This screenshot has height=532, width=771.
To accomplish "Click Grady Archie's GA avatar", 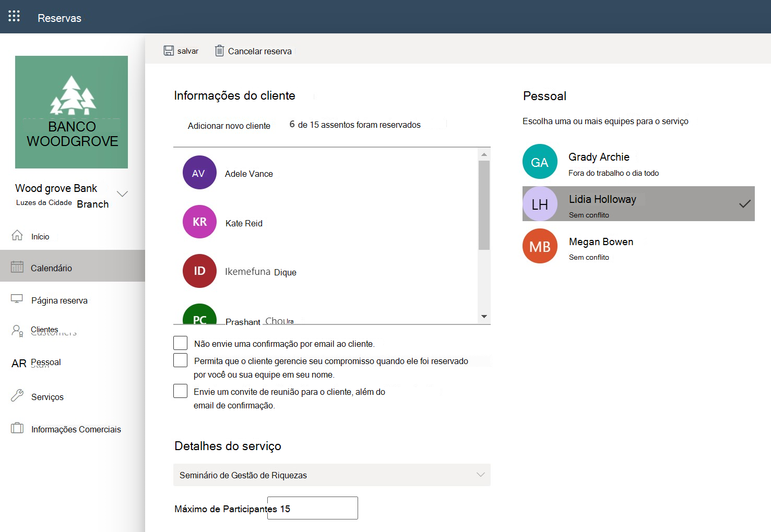I will (540, 162).
